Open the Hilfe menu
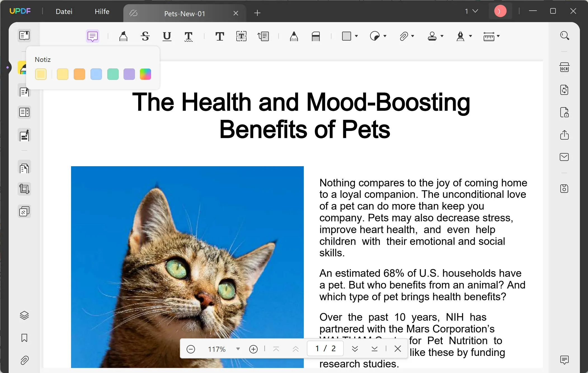Viewport: 588px width, 373px height. click(x=102, y=11)
